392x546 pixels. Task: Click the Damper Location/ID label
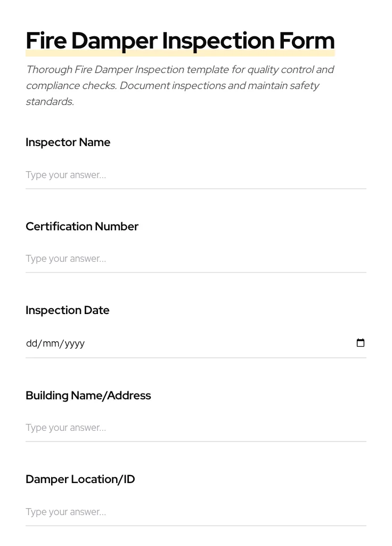(80, 479)
